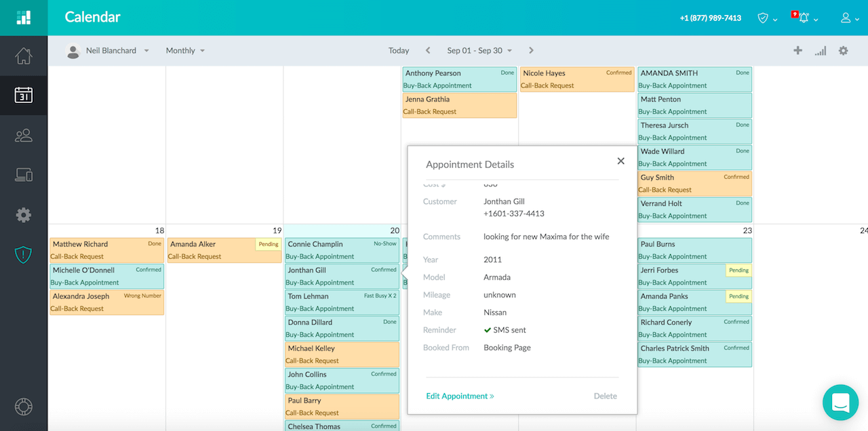The height and width of the screenshot is (431, 868).
Task: Select the Calendar icon in sidebar
Action: (x=24, y=95)
